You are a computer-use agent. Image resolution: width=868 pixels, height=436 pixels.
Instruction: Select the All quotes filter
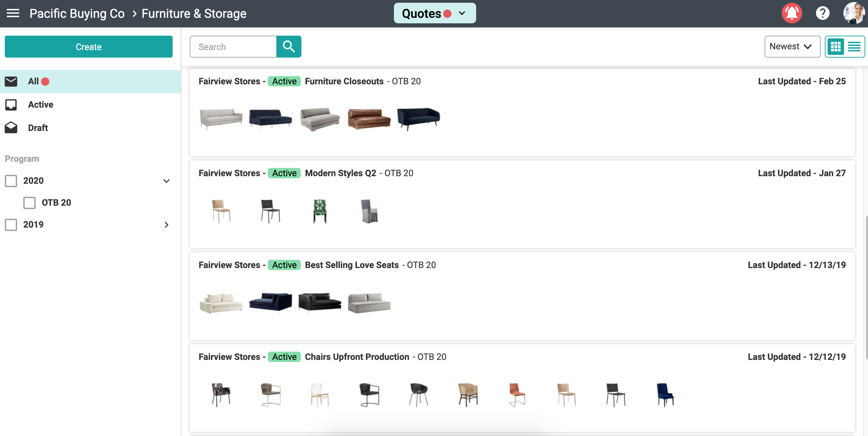click(x=34, y=81)
